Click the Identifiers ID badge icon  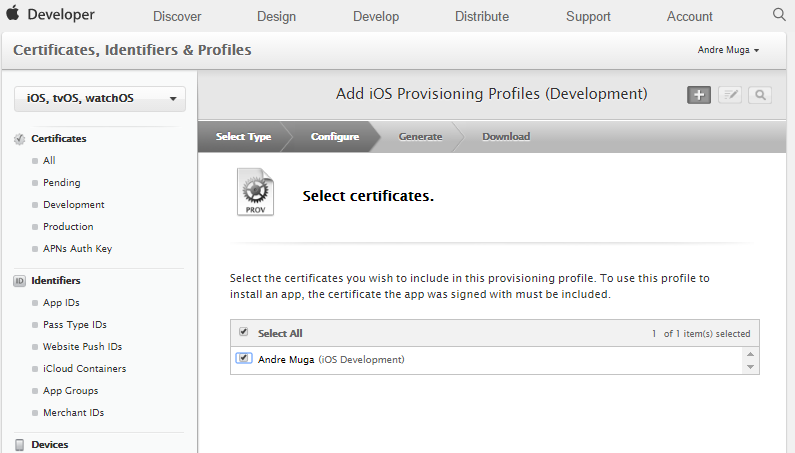pyautogui.click(x=19, y=281)
